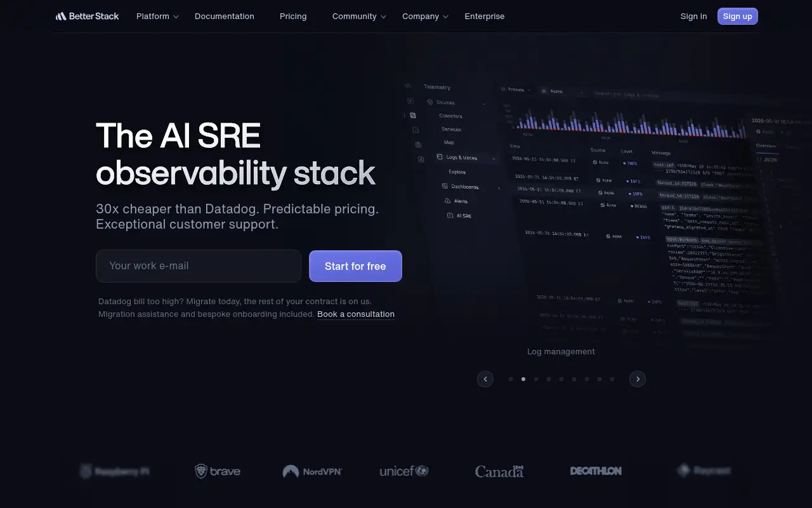
Task: Click the AI SRE icon in preview
Action: coord(450,216)
